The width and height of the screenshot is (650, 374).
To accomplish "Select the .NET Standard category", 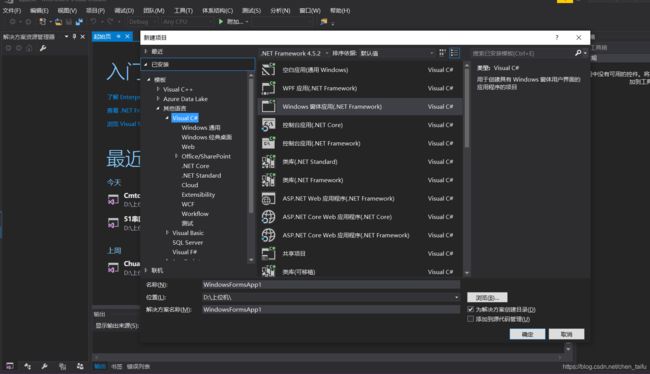I will [201, 175].
